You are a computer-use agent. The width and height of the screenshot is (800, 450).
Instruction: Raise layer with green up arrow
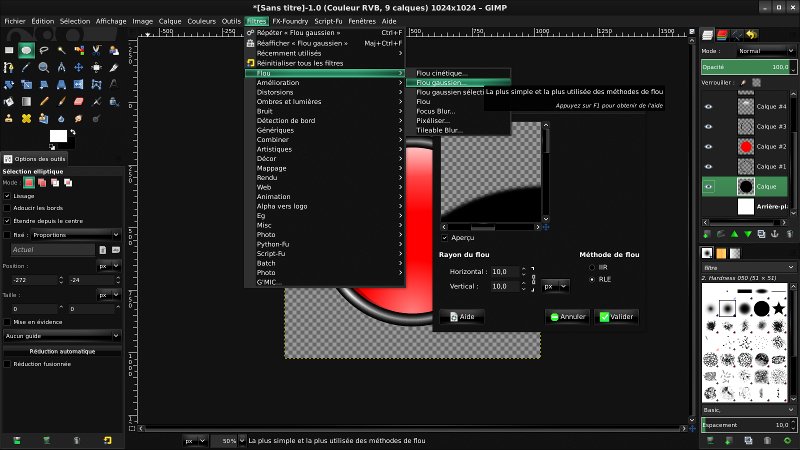click(734, 234)
